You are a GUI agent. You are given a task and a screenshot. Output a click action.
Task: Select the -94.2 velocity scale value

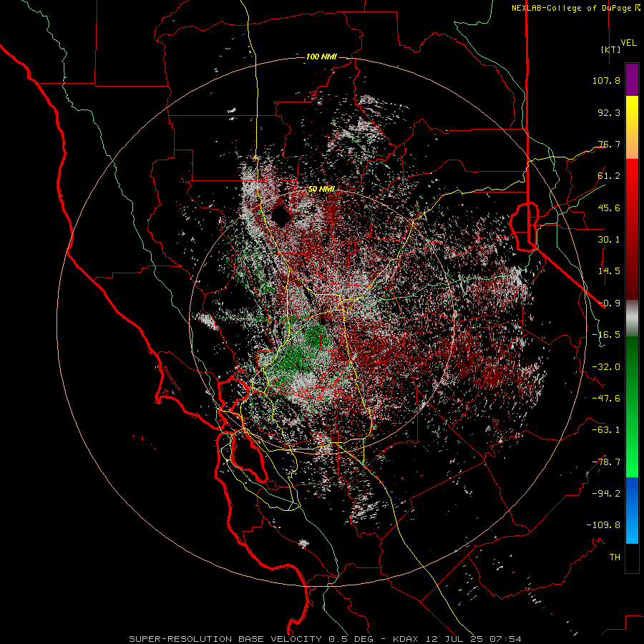606,494
